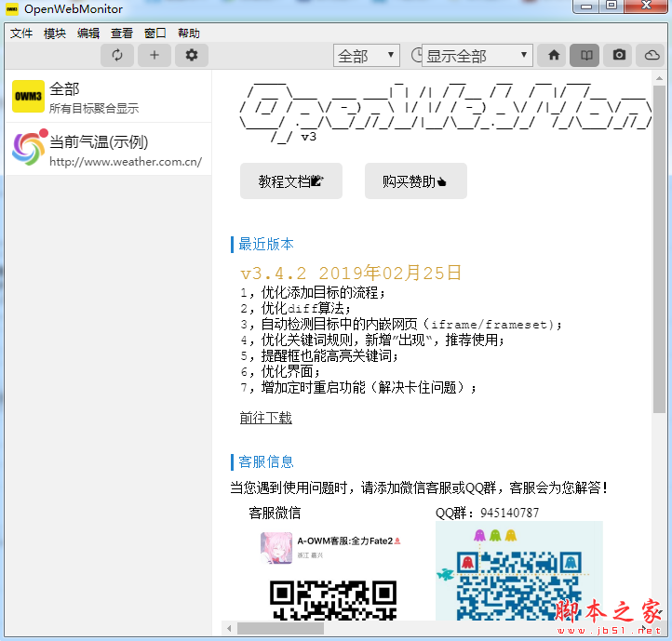This screenshot has height=641, width=672.
Task: Click changelog line 增加定时重启功能
Action: 358,387
